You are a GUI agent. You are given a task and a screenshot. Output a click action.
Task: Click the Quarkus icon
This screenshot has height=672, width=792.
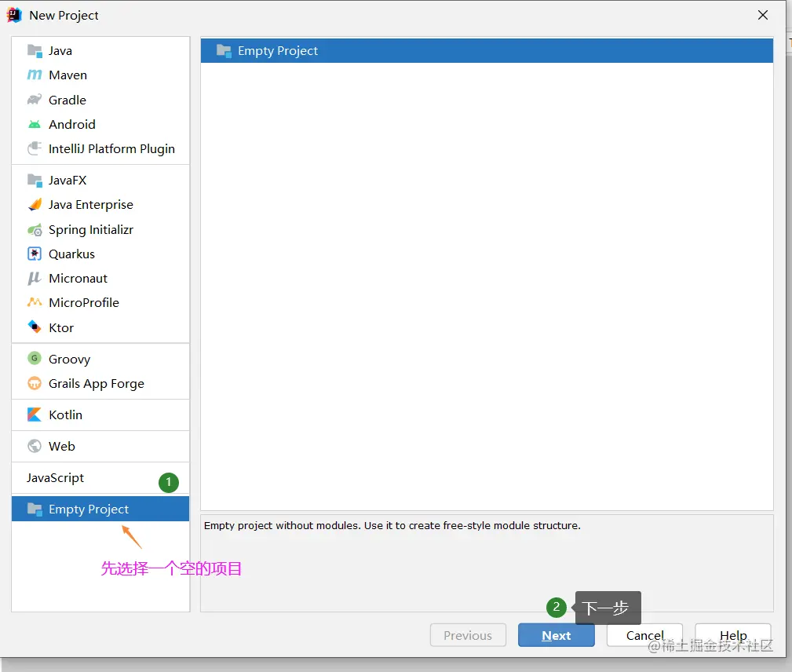click(35, 254)
